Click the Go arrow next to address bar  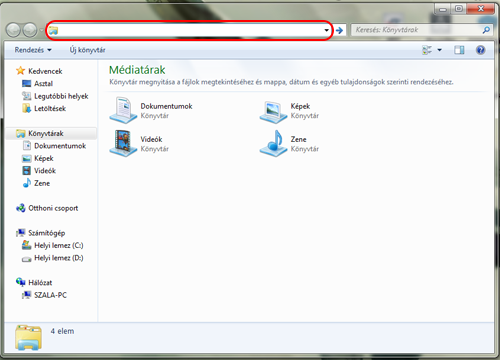coord(339,31)
